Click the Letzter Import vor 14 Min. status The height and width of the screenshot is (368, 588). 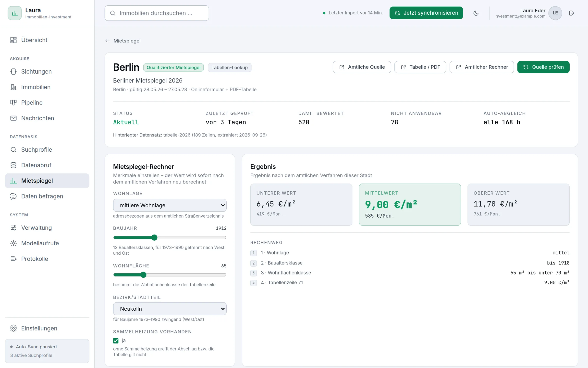click(x=353, y=13)
